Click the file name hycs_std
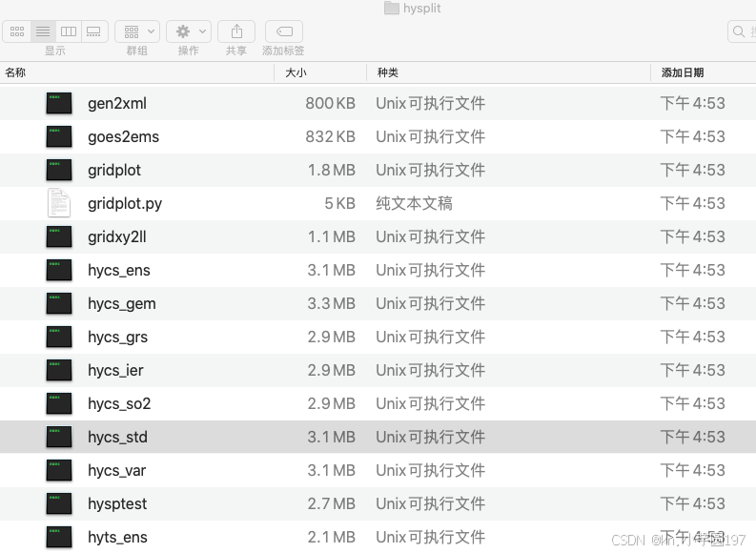 [117, 438]
